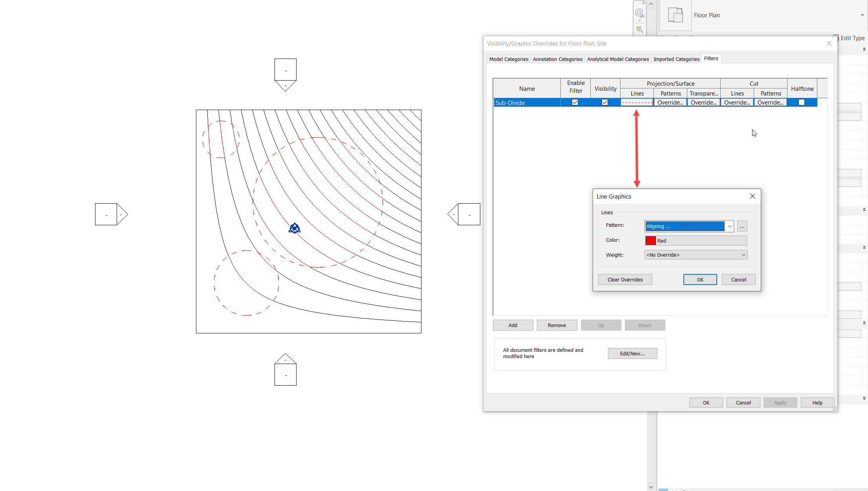Viewport: 868px width, 491px height.
Task: Select the Sub-Divide filter name row
Action: pyautogui.click(x=527, y=103)
